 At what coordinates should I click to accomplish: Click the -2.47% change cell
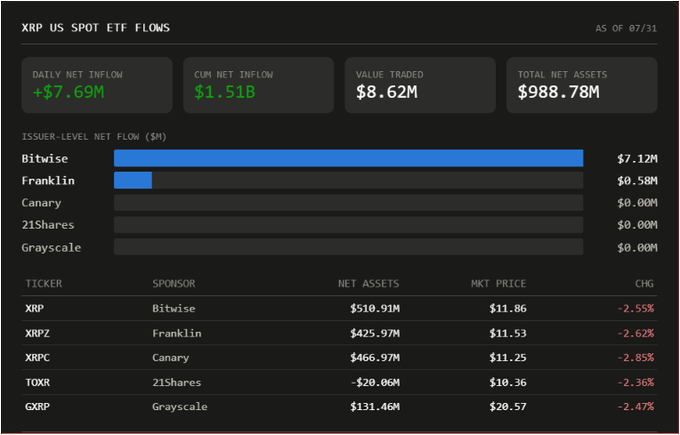[635, 406]
